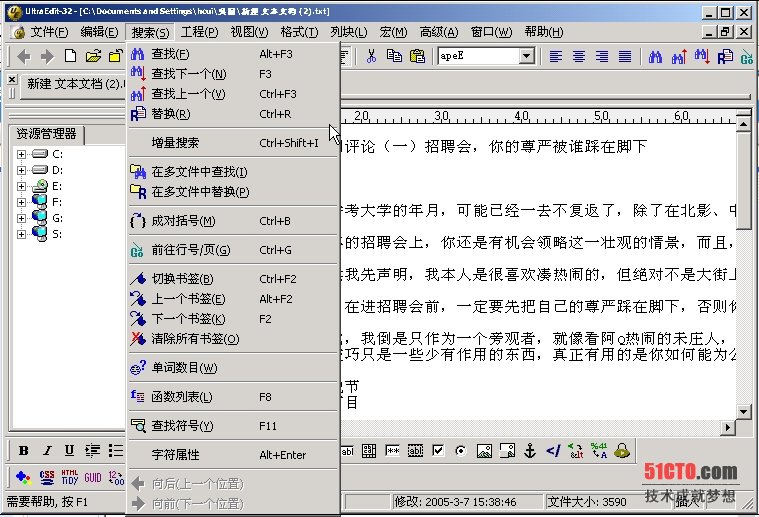Click the Cut scissors icon

[371, 56]
